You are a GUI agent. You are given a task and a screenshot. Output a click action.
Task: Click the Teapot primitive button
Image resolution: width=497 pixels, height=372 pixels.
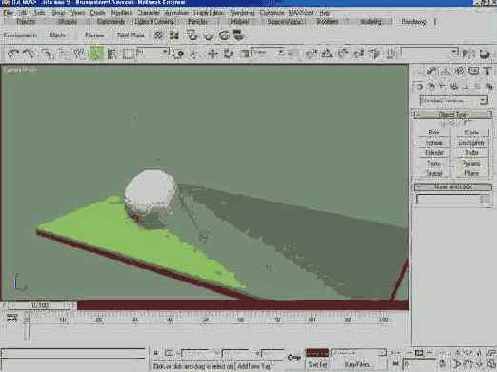pyautogui.click(x=434, y=173)
